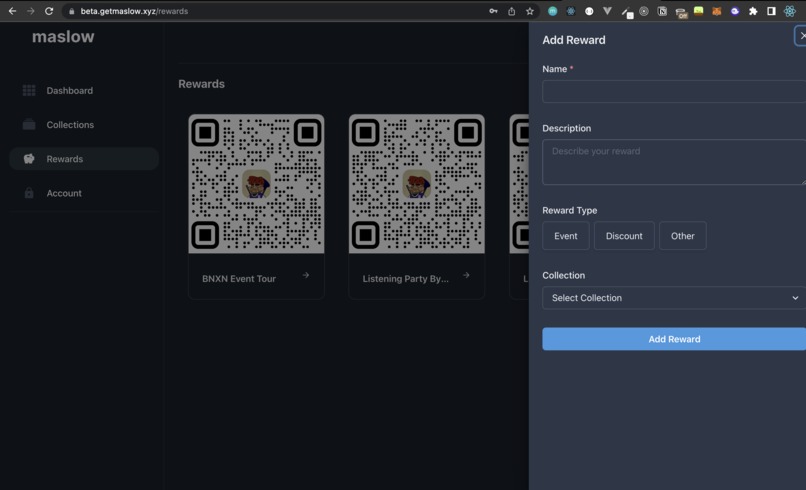Open the saved passwords key icon

point(493,11)
